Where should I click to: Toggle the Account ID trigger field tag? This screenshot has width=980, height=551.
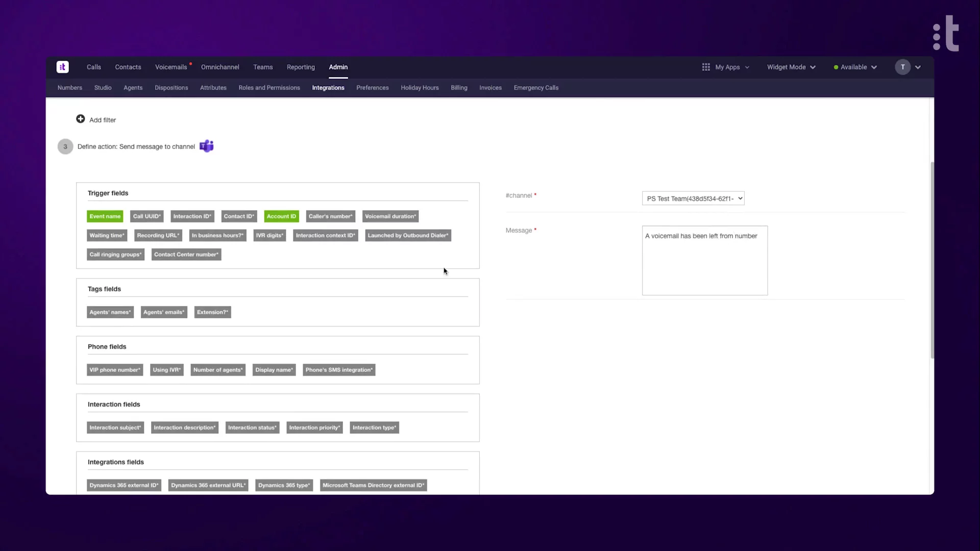point(281,216)
